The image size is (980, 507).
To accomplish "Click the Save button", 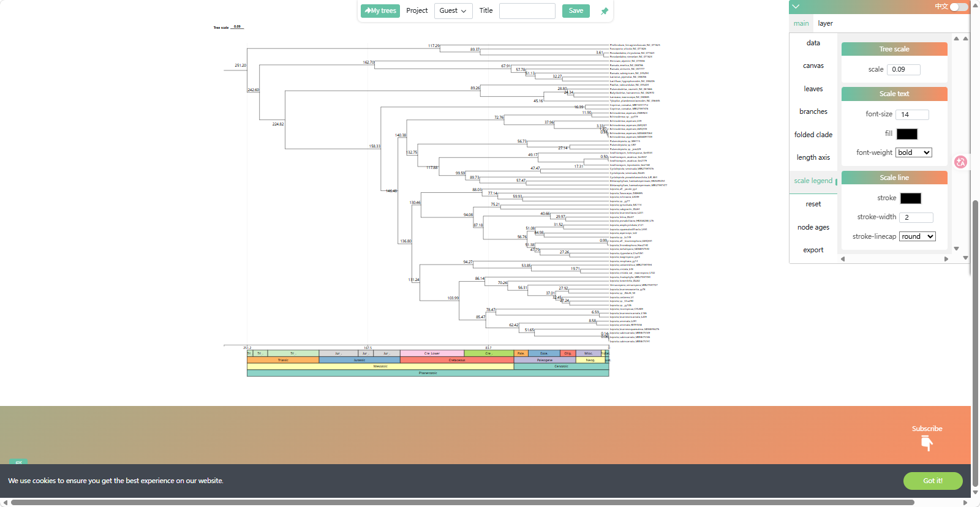I will 576,11.
